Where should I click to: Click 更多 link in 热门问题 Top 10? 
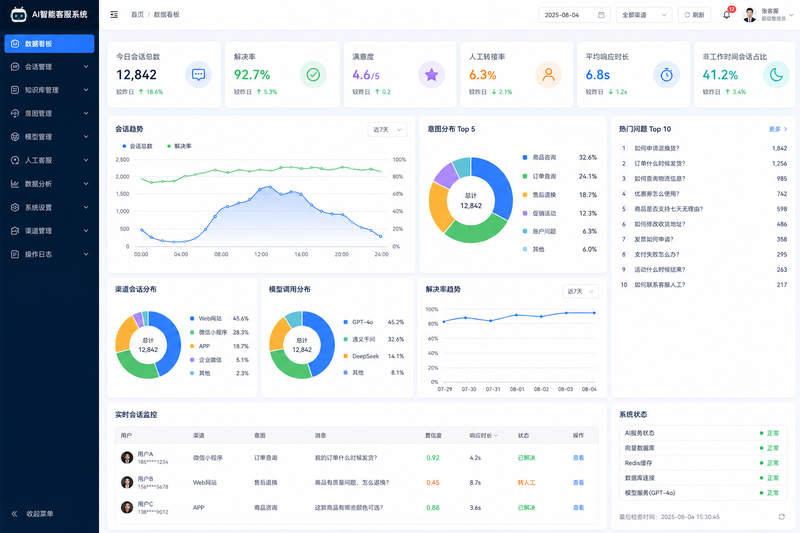click(778, 129)
